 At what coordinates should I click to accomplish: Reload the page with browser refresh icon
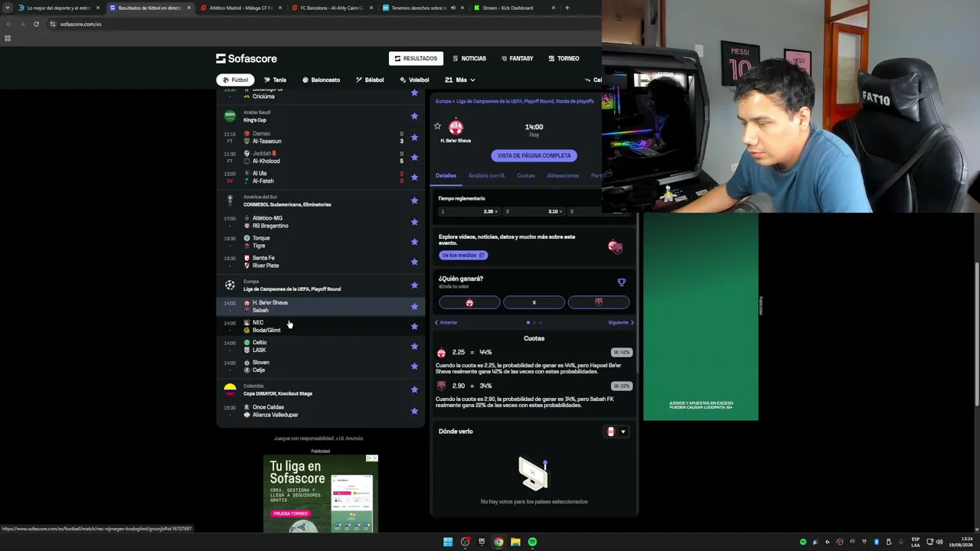click(36, 24)
